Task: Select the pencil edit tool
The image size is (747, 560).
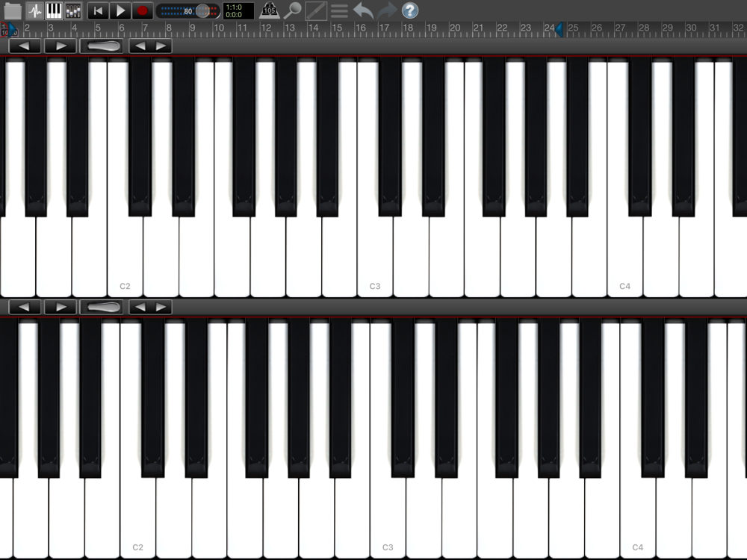Action: click(x=315, y=10)
